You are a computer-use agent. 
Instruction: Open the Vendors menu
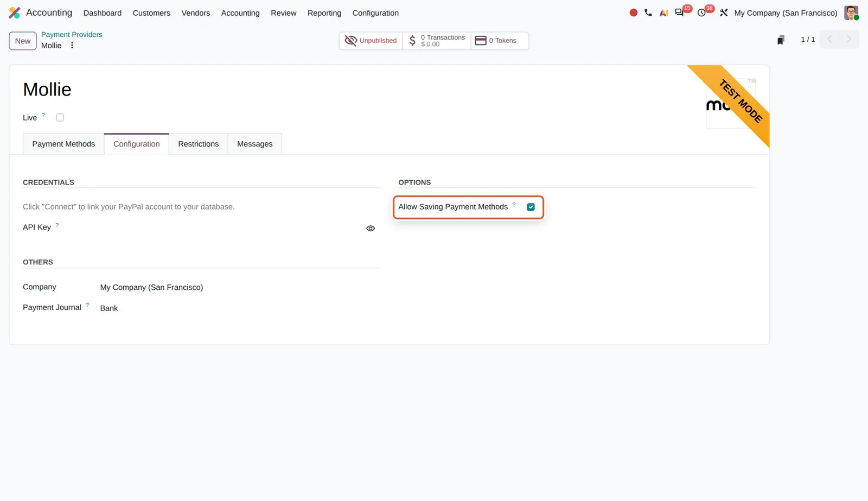[196, 13]
